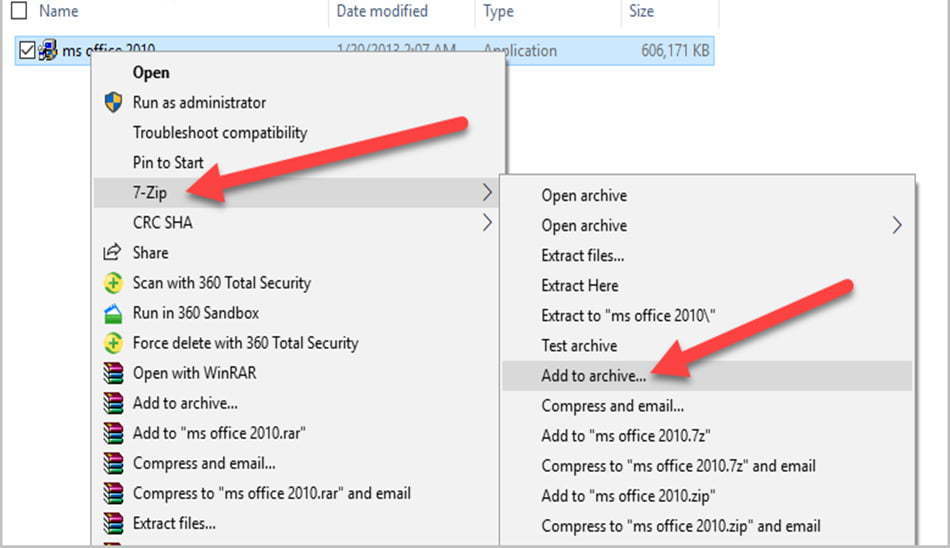Viewport: 950px width, 548px height.
Task: Click the WinRAR icon beside Add to "ms office 2010.rar"
Action: click(x=113, y=433)
